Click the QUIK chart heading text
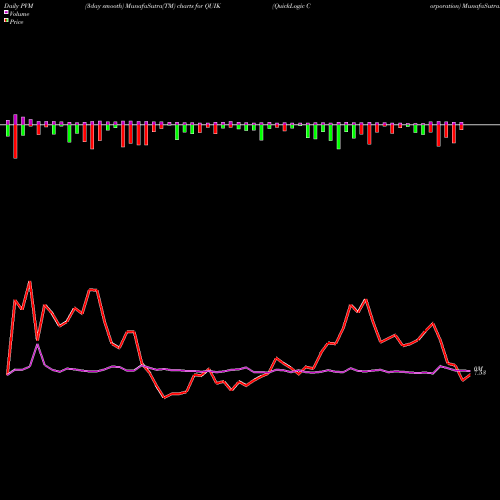 click(x=153, y=6)
